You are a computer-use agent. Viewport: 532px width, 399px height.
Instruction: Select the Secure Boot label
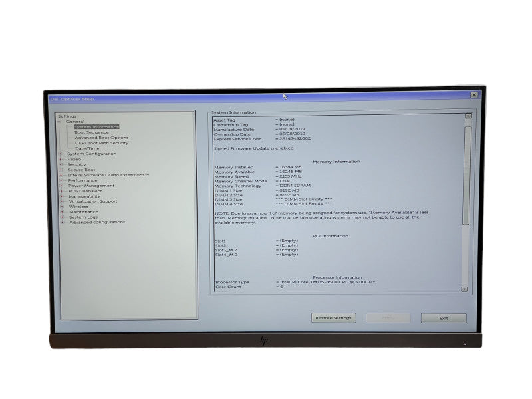tap(81, 170)
